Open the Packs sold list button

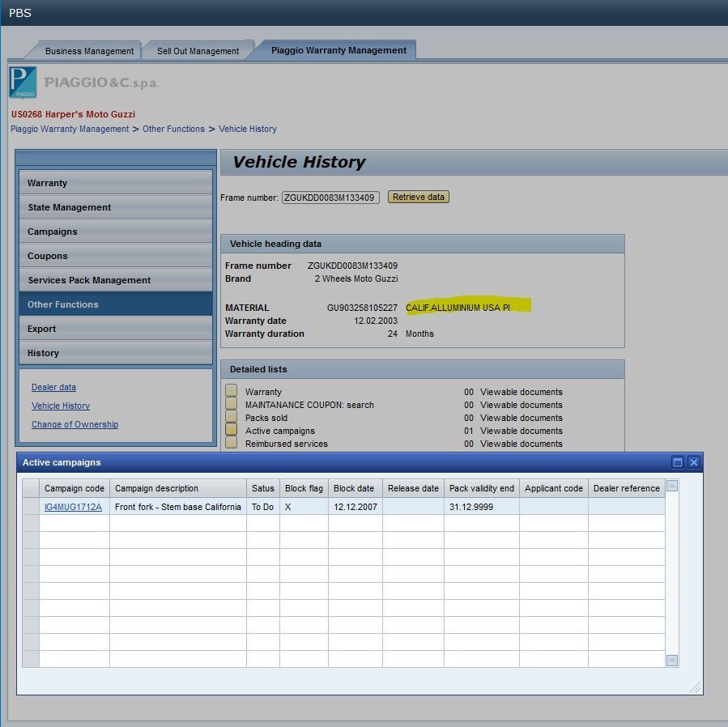coord(232,417)
